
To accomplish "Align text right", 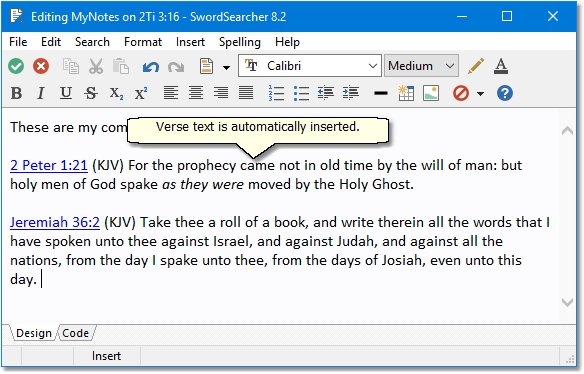I will tap(221, 93).
